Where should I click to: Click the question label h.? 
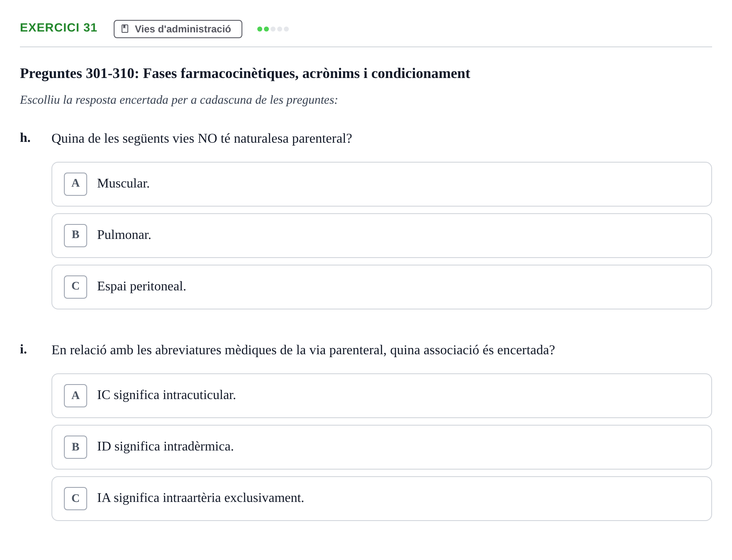(25, 138)
